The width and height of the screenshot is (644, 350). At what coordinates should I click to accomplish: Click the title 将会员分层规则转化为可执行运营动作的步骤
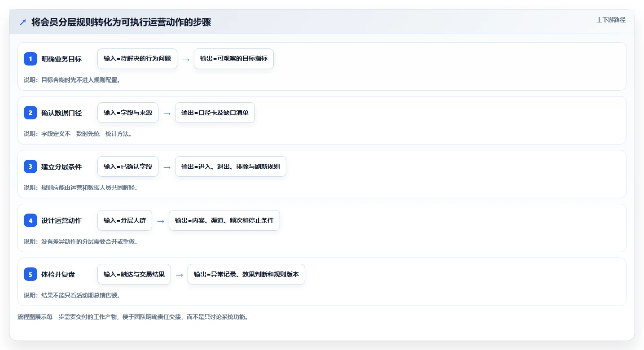(x=121, y=22)
